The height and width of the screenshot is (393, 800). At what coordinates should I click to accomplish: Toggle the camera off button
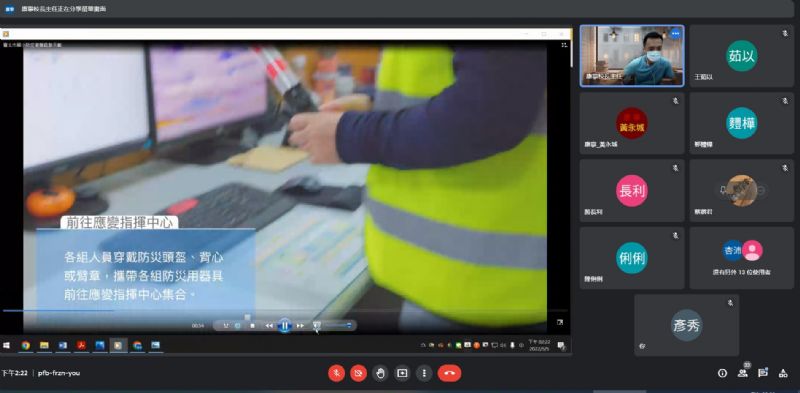tap(358, 373)
